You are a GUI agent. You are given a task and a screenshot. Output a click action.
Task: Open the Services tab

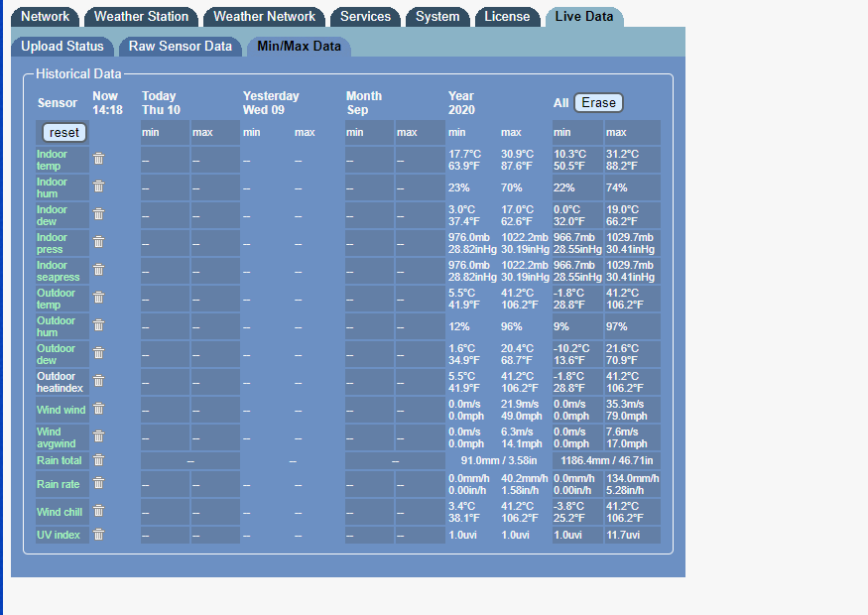tap(365, 17)
